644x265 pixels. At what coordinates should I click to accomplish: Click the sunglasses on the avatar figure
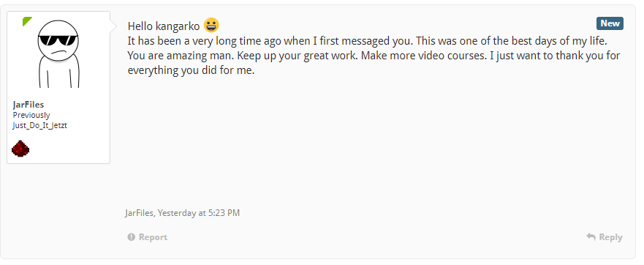pos(58,40)
